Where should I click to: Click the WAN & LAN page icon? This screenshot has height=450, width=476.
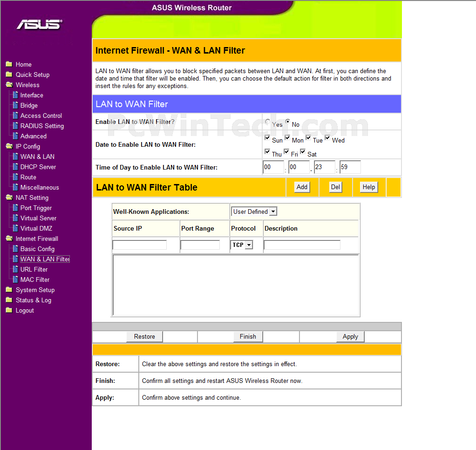15,157
